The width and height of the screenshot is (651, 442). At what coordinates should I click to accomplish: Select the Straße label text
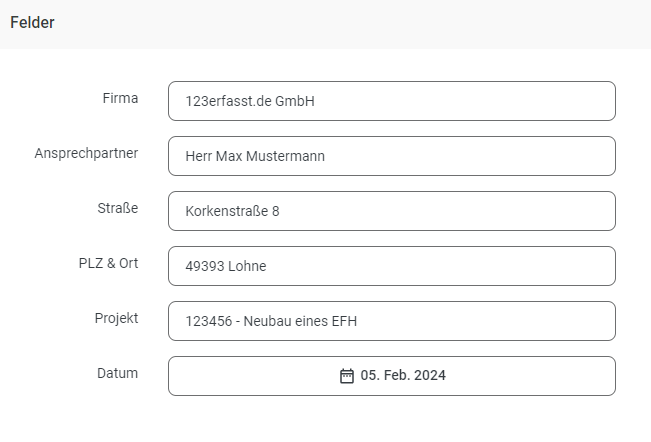coord(117,208)
